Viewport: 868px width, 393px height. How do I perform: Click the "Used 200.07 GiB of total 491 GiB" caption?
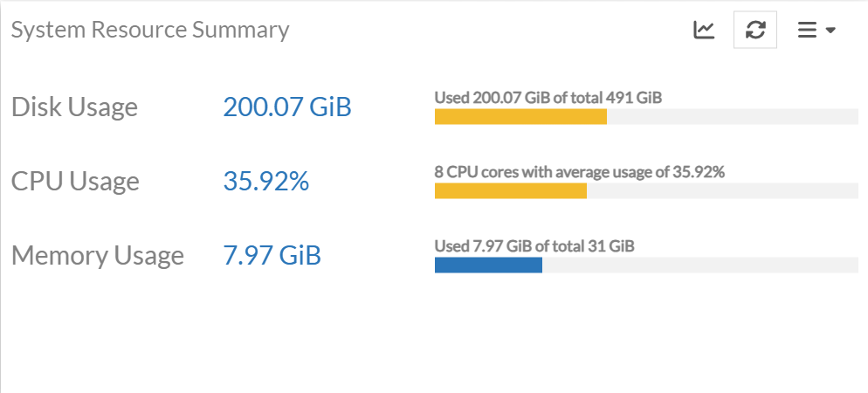coord(548,98)
